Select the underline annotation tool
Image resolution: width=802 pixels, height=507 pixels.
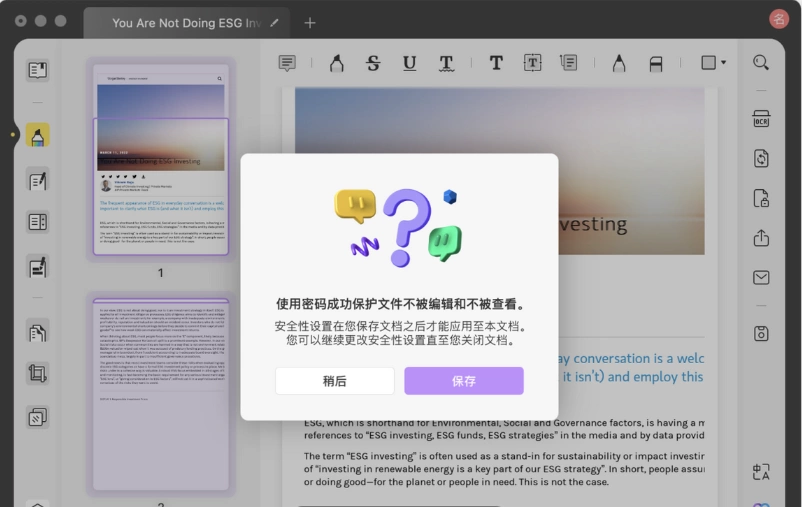[x=409, y=63]
